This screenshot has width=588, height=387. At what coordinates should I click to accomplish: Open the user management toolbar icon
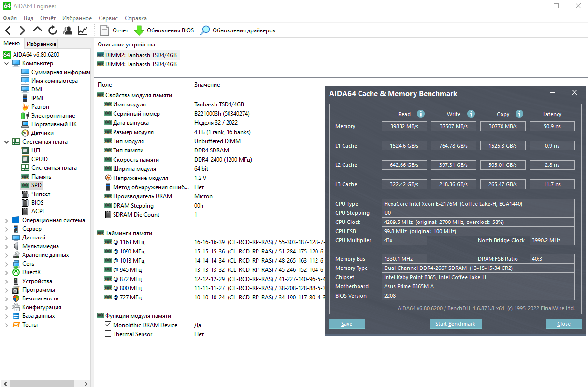(x=68, y=30)
